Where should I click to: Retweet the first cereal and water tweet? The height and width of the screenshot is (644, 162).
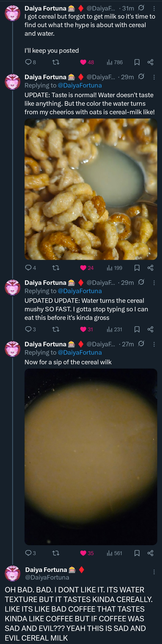click(56, 62)
